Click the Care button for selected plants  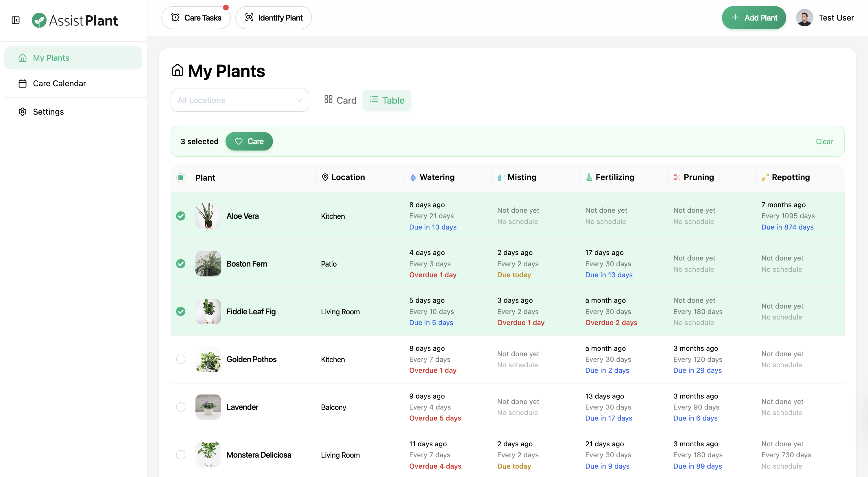(x=249, y=141)
